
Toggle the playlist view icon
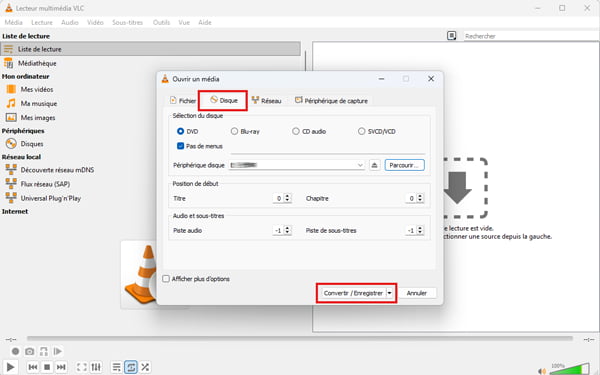(x=116, y=367)
